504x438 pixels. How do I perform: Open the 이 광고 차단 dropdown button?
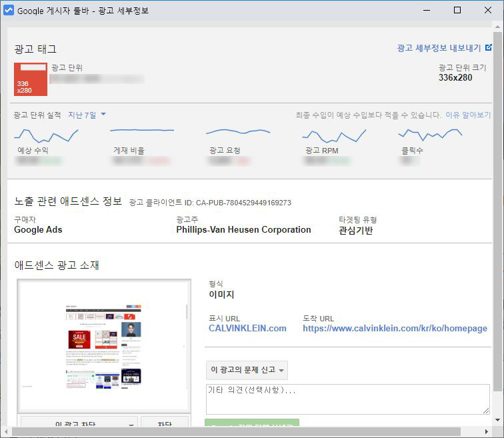(x=79, y=422)
